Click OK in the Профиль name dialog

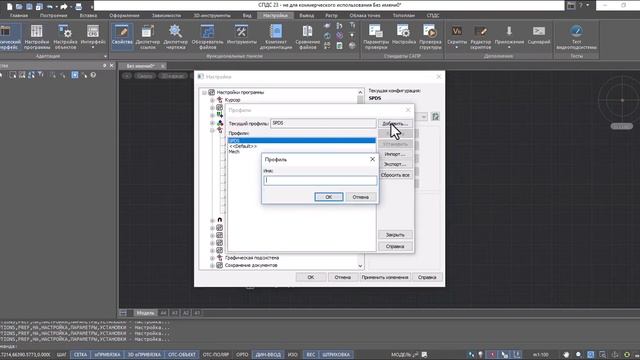point(329,197)
